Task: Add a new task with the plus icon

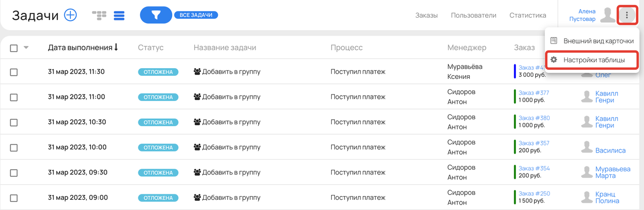Action: [x=70, y=15]
